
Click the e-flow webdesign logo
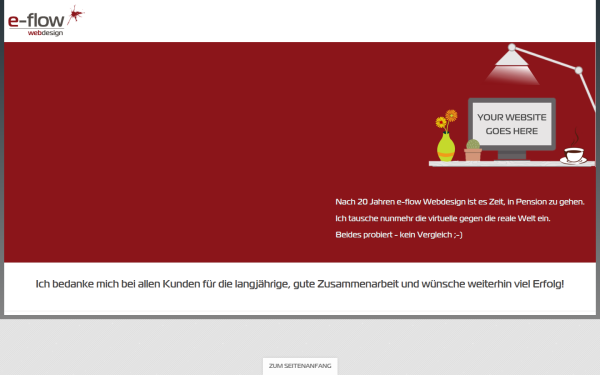tap(46, 21)
